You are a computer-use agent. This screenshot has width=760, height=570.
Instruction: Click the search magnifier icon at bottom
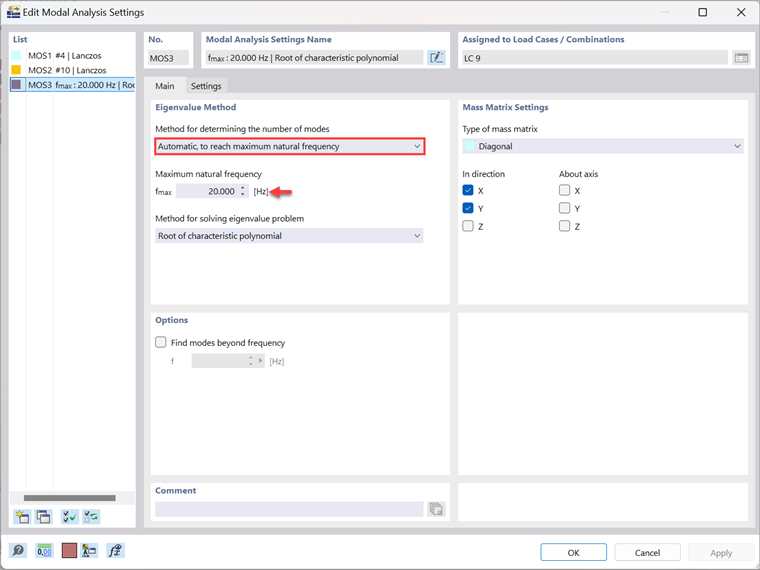(x=18, y=551)
